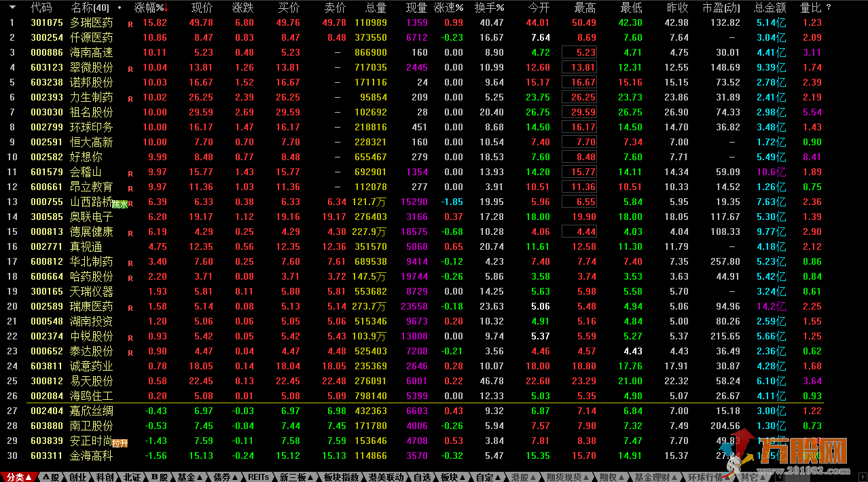This screenshot has height=482, width=868.
Task: Select the 环球印务 stock name
Action: 92,128
